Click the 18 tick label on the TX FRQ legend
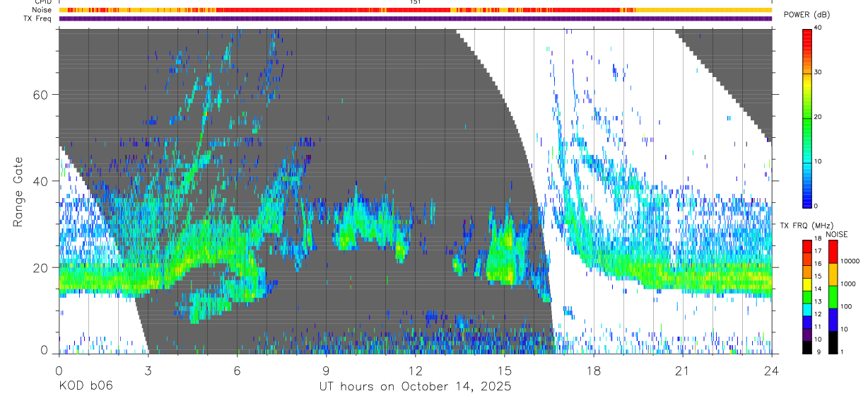 coord(819,239)
